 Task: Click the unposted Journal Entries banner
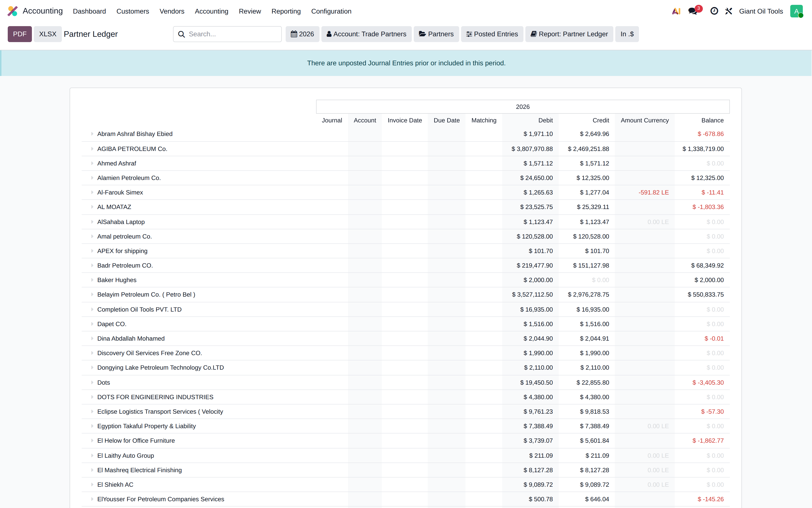tap(406, 63)
